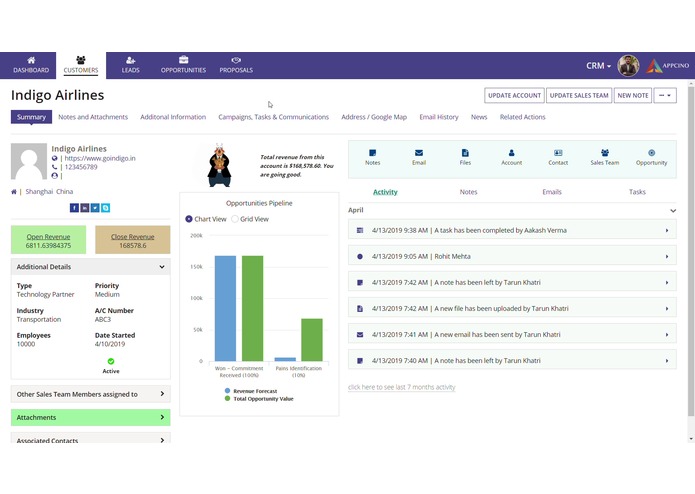Open Campaigns, Tasks & Communications tab
The height and width of the screenshot is (494, 695).
[x=273, y=117]
